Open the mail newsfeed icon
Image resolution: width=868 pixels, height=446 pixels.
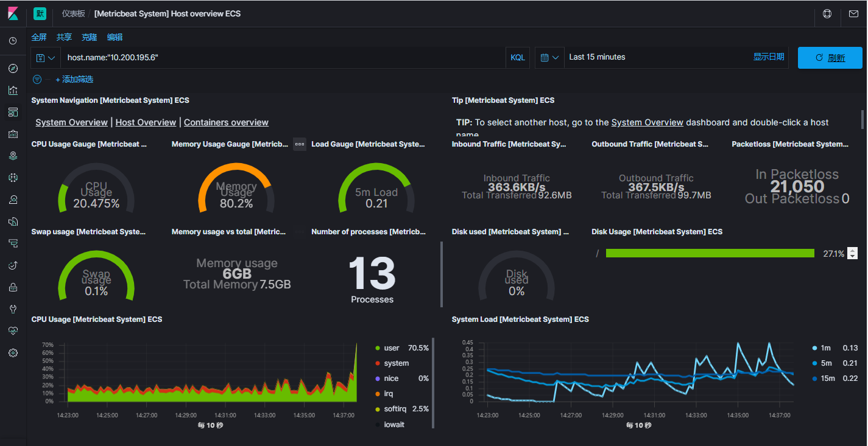tap(854, 13)
